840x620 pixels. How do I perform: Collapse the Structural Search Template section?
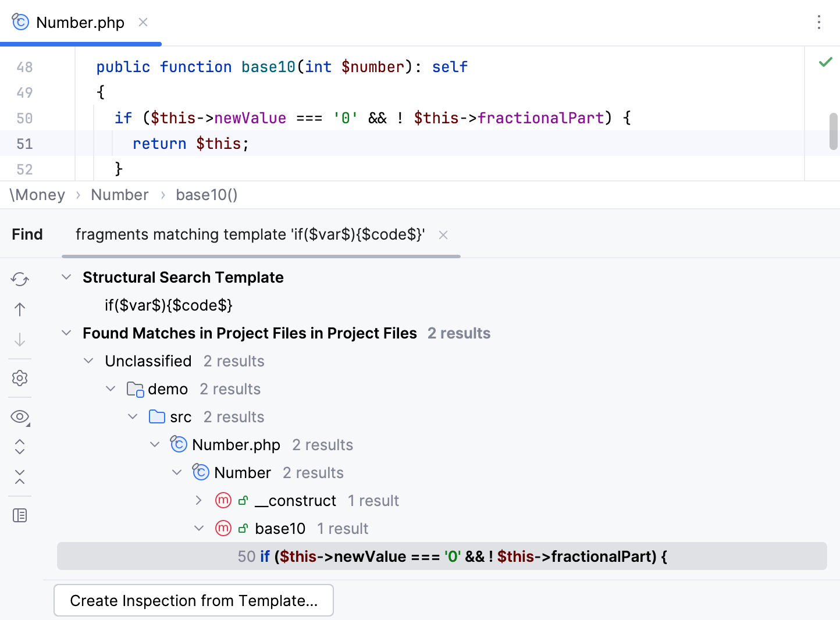pos(66,277)
